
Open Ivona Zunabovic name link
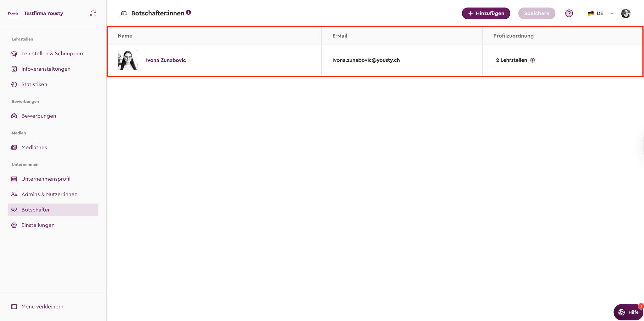click(x=166, y=60)
